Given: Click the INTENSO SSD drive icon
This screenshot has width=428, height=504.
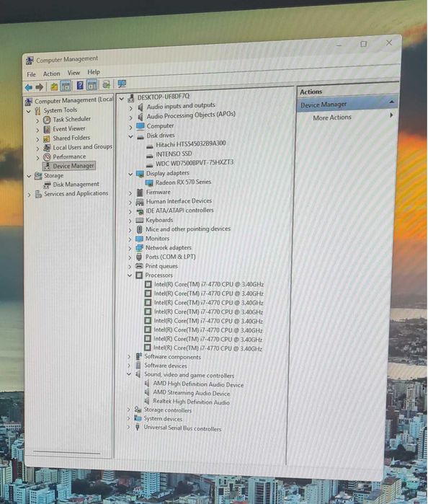Looking at the screenshot, I should 149,156.
